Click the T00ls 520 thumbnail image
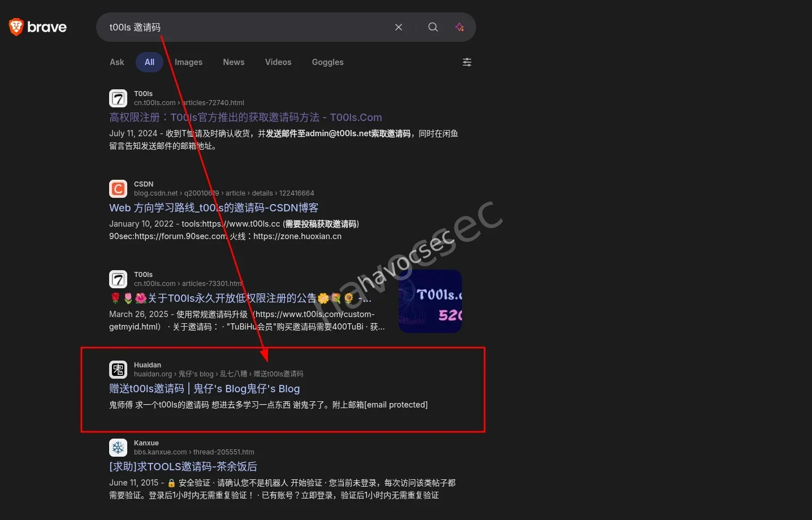 (x=430, y=301)
